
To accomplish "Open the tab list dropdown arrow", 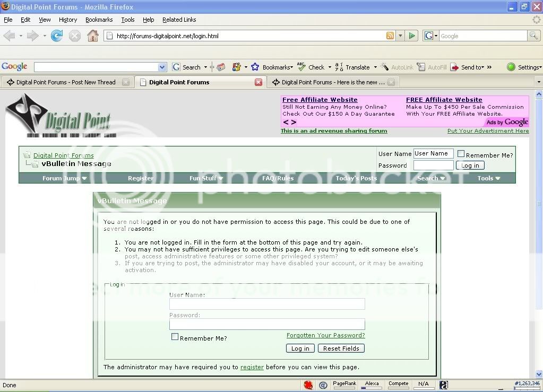I will coord(539,82).
